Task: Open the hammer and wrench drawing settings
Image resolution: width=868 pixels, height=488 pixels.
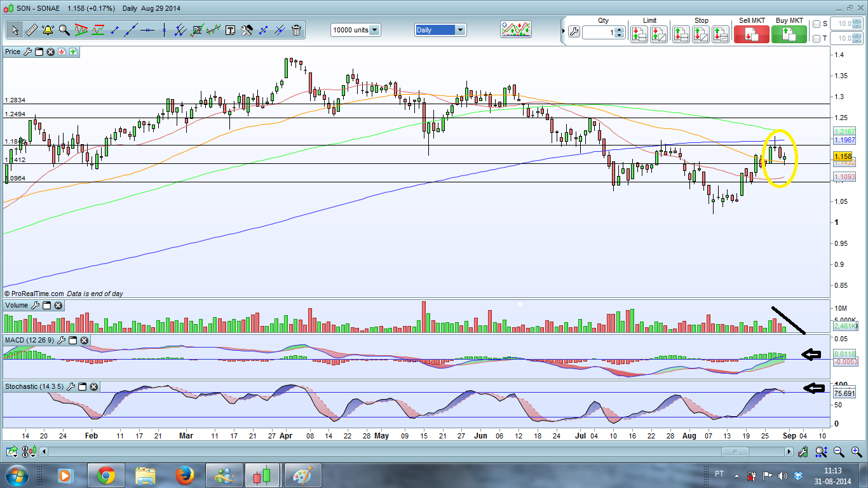Action: [x=247, y=30]
